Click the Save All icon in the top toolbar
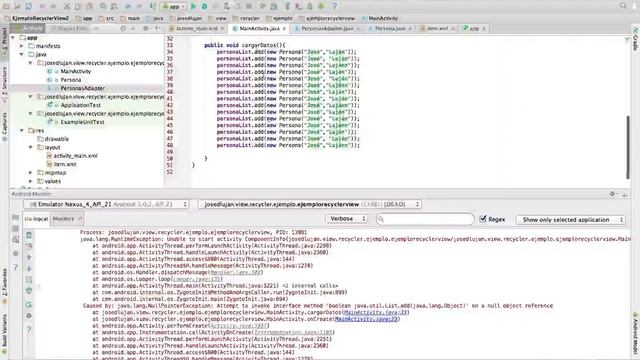 [17, 6]
